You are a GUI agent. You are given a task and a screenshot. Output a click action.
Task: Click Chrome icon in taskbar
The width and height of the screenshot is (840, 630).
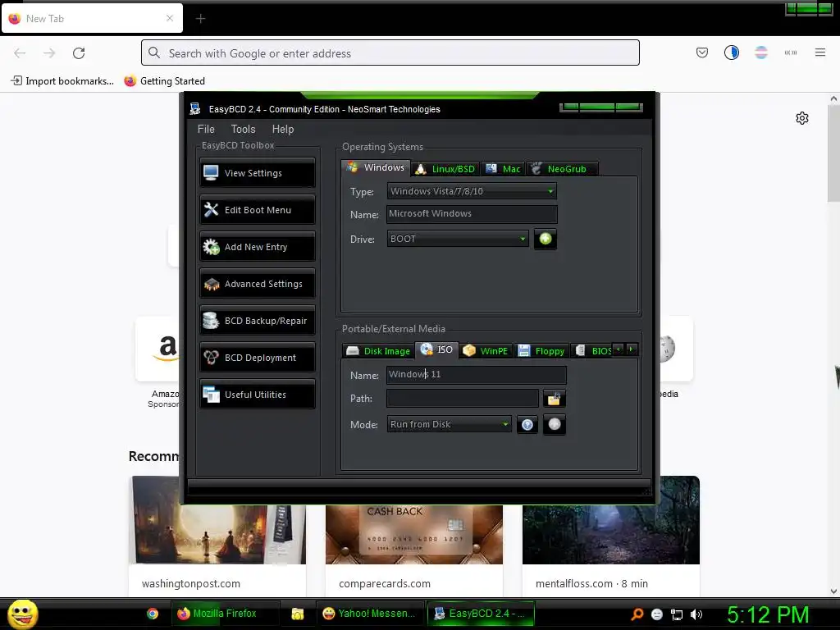(153, 614)
